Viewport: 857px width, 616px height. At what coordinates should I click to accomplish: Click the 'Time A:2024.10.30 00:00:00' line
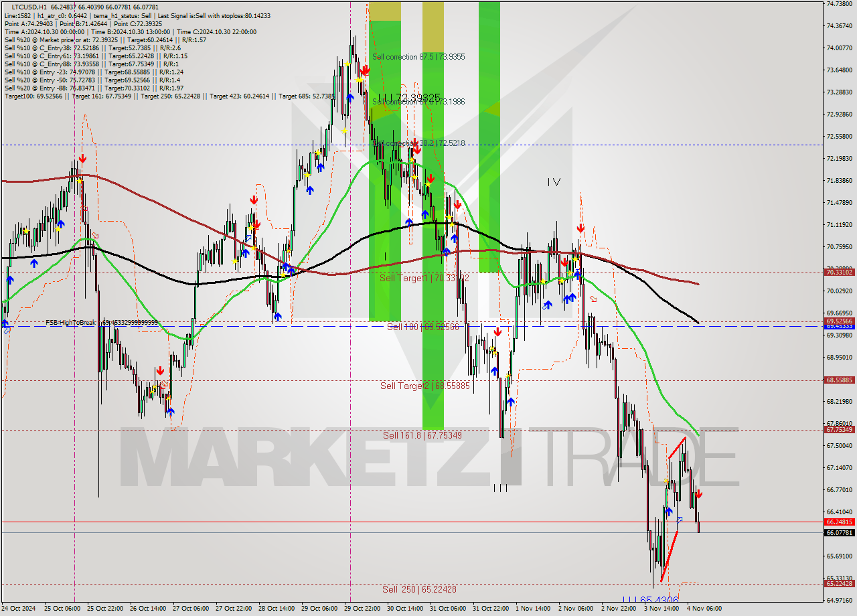tap(130, 31)
